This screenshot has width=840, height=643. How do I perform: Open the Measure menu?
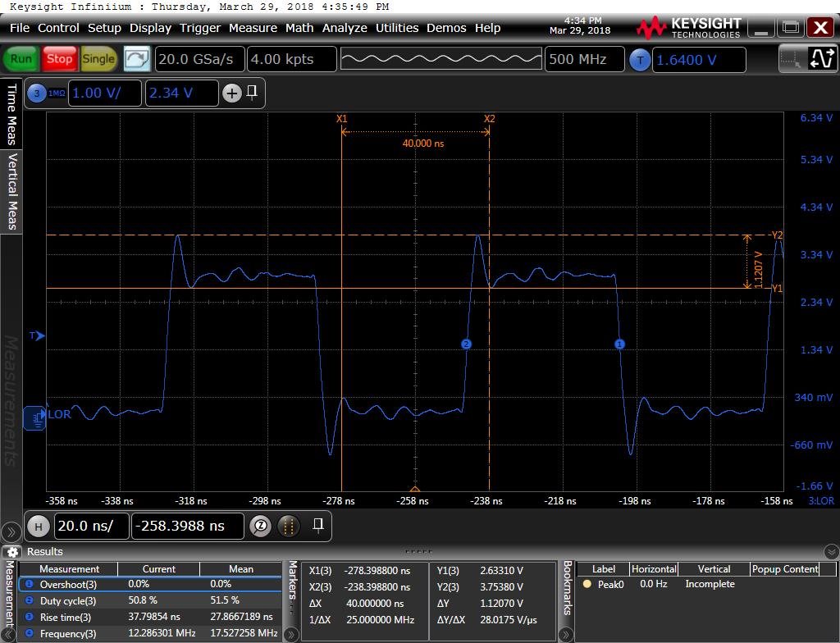[x=253, y=28]
